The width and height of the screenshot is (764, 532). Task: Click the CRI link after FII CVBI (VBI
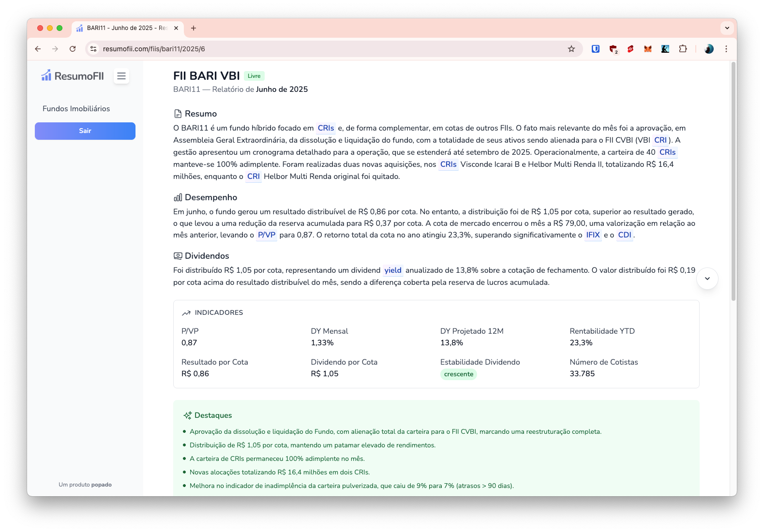pos(660,140)
